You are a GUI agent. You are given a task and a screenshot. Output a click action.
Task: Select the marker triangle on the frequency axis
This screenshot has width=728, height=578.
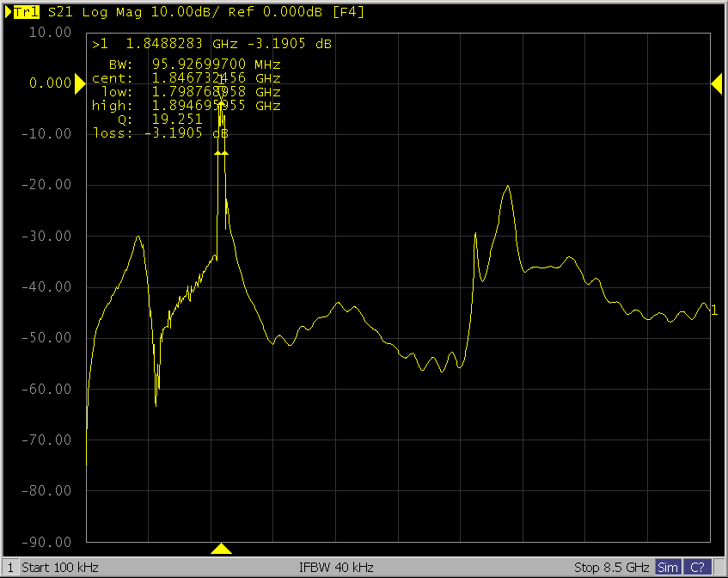(222, 548)
